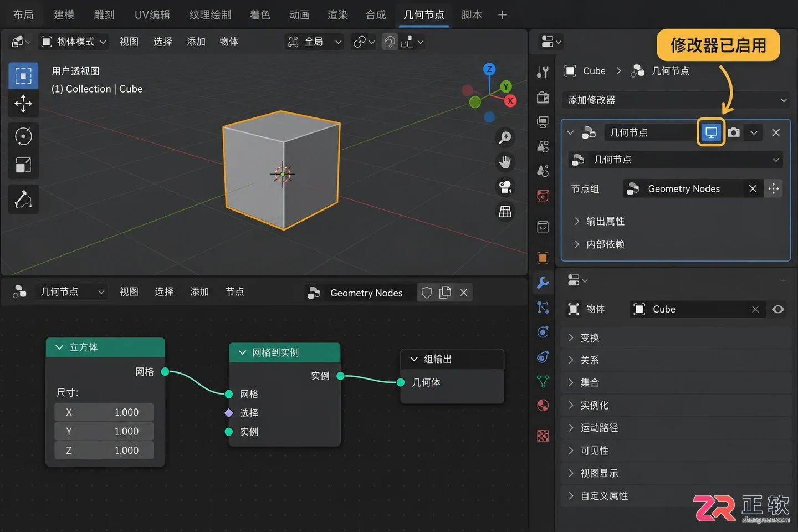Switch to the 建模 workspace tab
The height and width of the screenshot is (532, 798).
click(64, 14)
